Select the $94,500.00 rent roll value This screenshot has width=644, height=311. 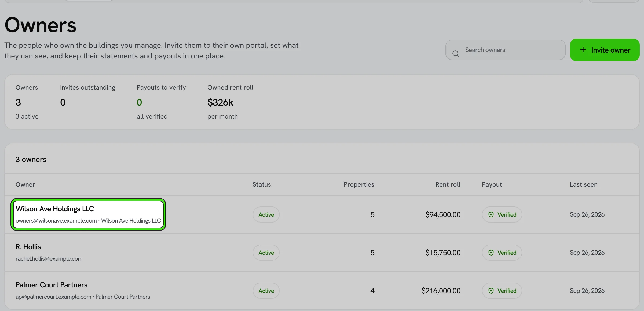(443, 214)
